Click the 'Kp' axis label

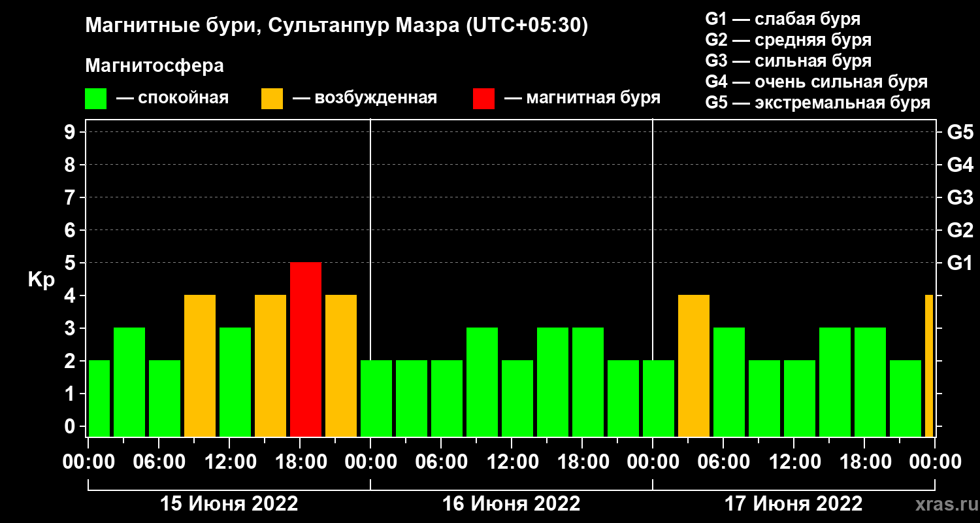41,279
